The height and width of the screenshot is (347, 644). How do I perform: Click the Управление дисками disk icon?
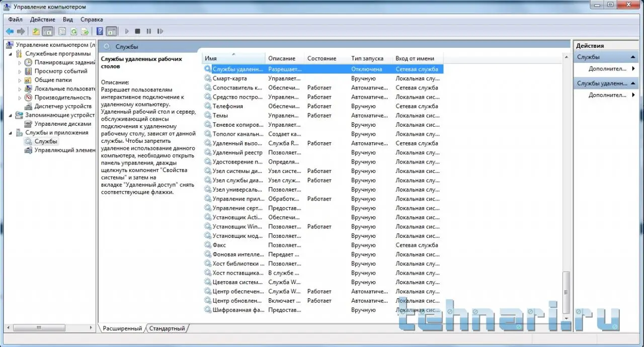pos(29,124)
